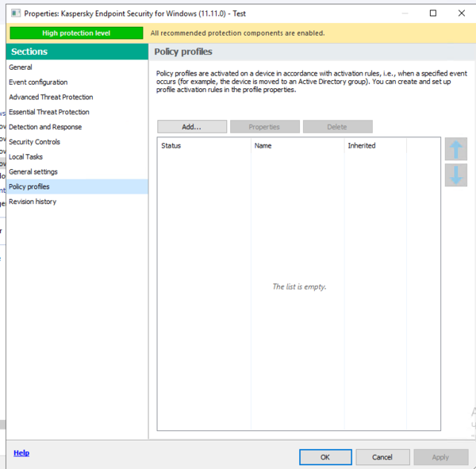Select the Policy profiles section
Screen dimensions: 476x469
pos(77,186)
